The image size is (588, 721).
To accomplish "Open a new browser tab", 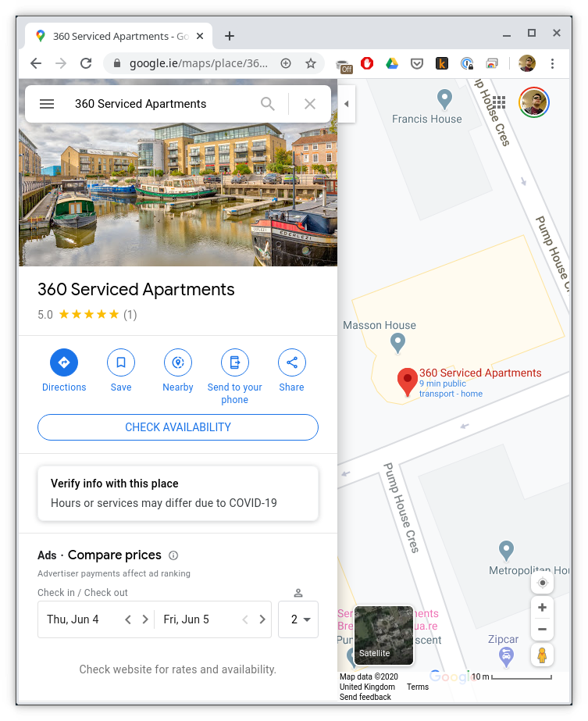I will 230,36.
